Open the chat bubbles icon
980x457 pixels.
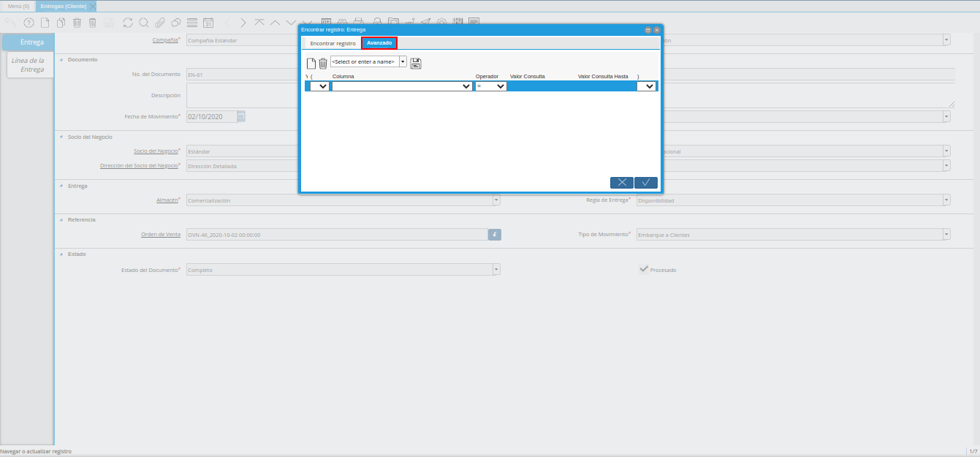(x=175, y=23)
